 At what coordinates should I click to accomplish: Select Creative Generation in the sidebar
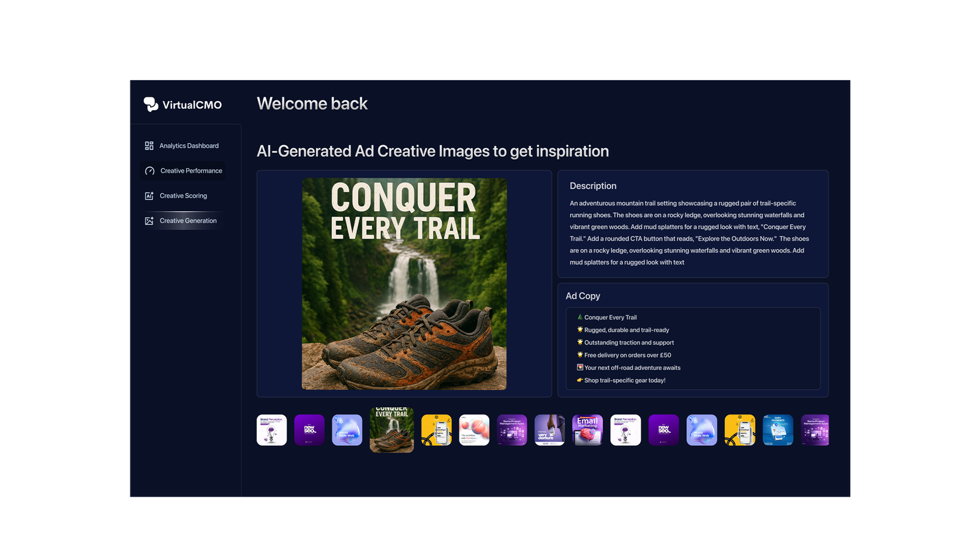click(188, 221)
